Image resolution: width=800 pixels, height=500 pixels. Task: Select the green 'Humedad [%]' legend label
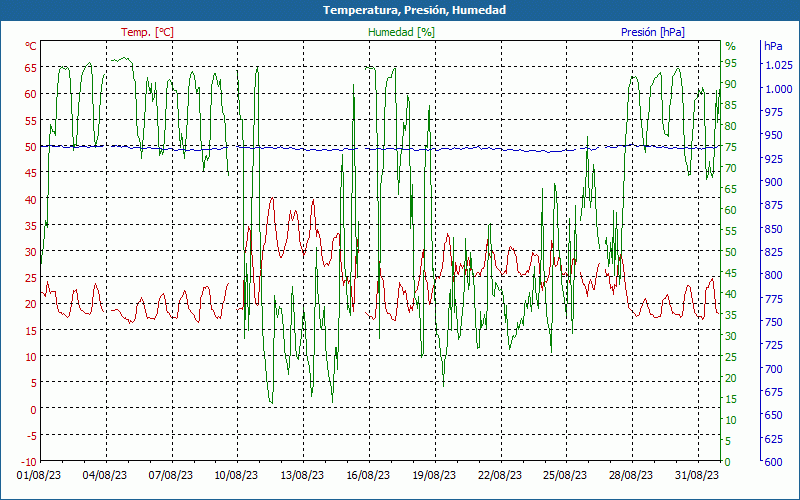[x=402, y=32]
